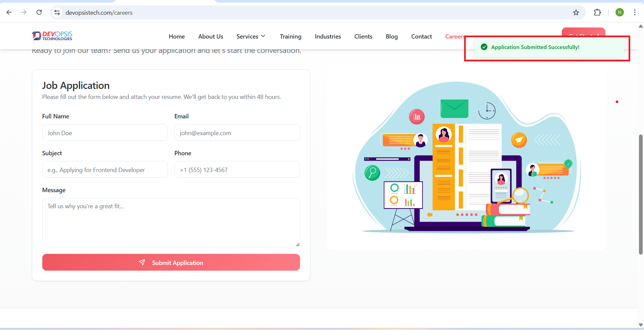
Task: Open the Training nav item
Action: click(291, 36)
